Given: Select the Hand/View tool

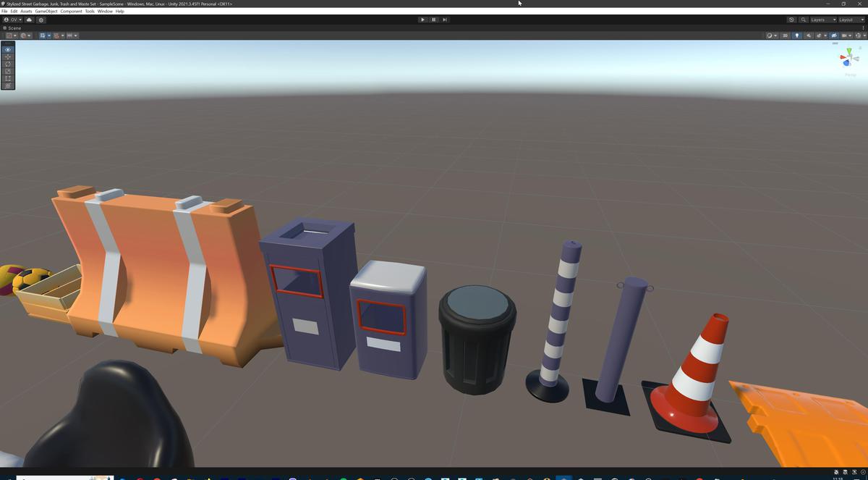Looking at the screenshot, I should pos(7,49).
